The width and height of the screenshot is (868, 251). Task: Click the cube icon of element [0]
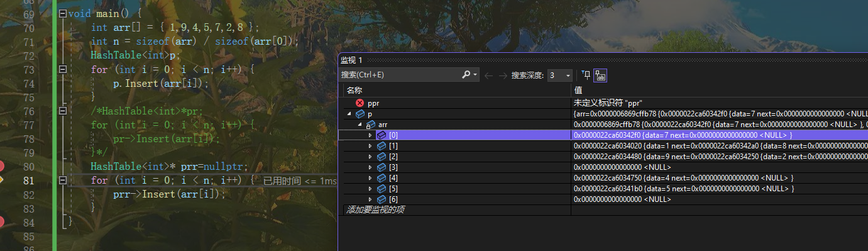click(x=381, y=135)
